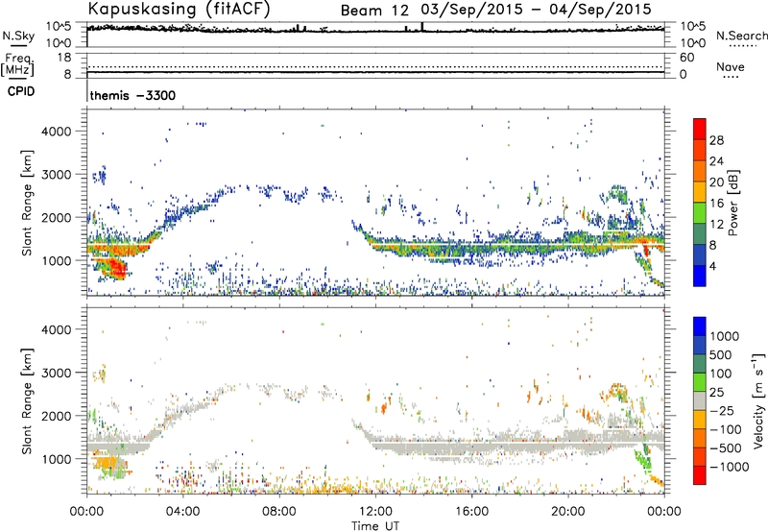
Task: Click the '-1000' tick on the velocity colorbar
Action: (x=729, y=467)
